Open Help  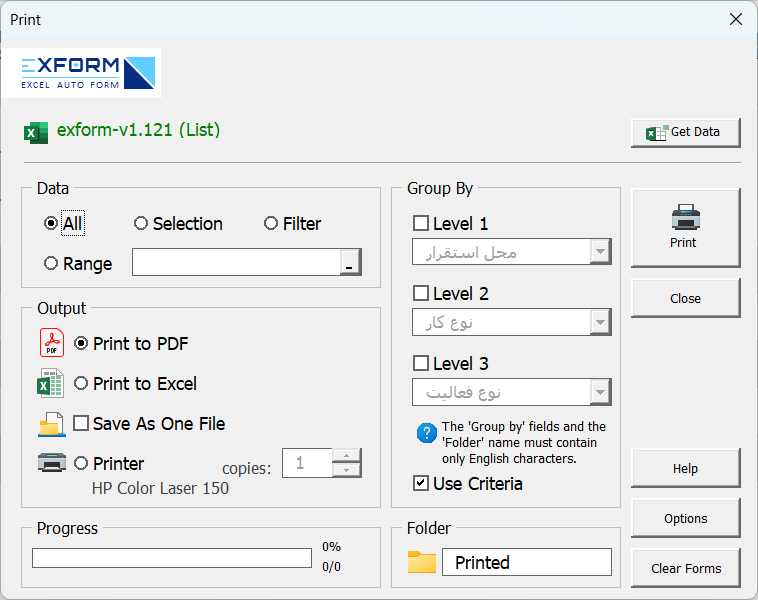coord(685,468)
